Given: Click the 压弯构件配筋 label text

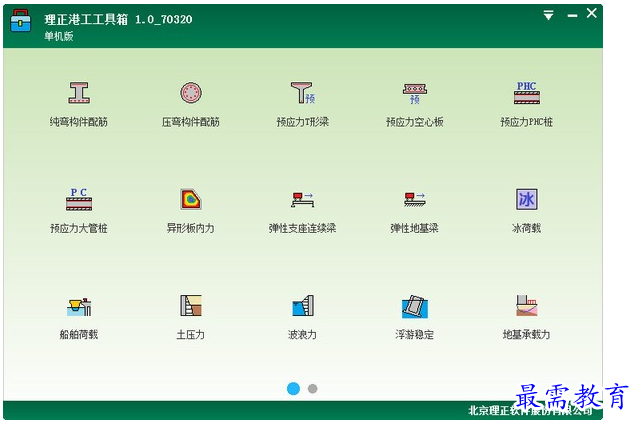Looking at the screenshot, I should tap(191, 122).
